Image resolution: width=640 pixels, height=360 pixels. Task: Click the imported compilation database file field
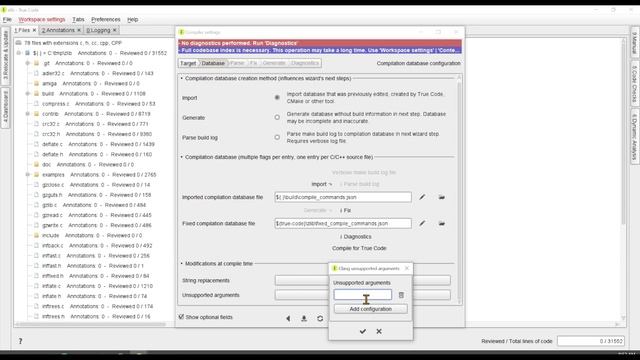coord(343,197)
